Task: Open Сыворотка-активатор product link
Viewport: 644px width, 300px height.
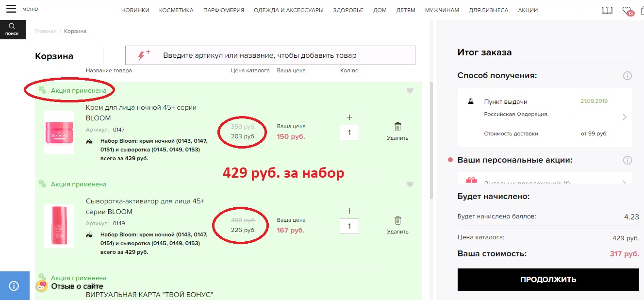Action: 145,206
